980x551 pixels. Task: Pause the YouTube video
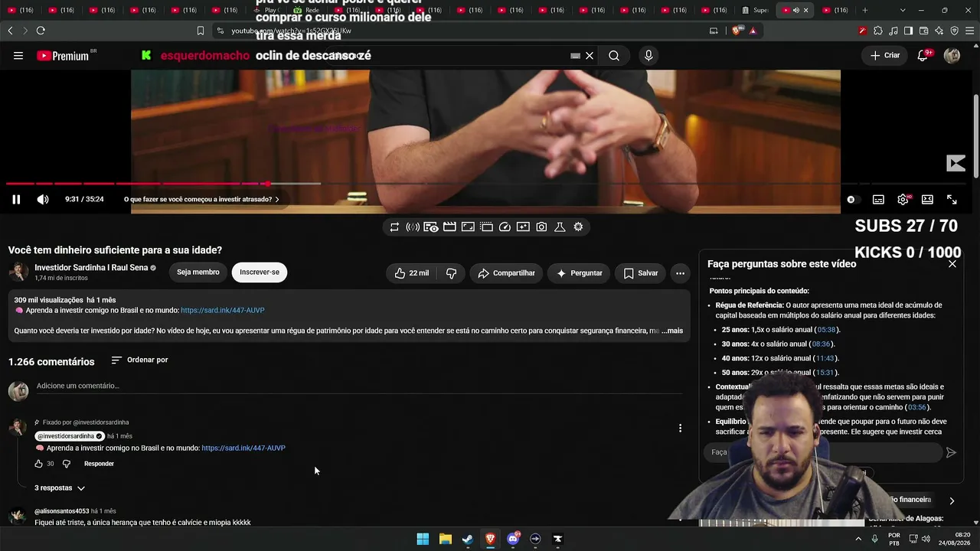tap(16, 200)
